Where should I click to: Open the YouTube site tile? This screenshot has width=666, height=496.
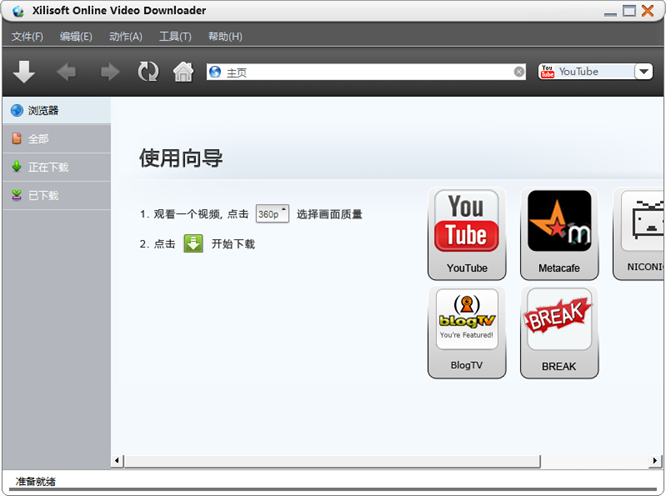tap(467, 234)
